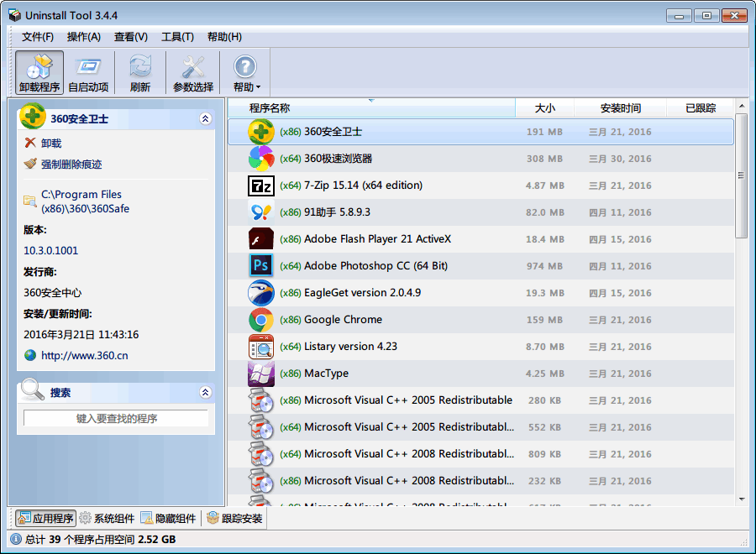
Task: Open the 查看(V) menu
Action: coord(131,37)
